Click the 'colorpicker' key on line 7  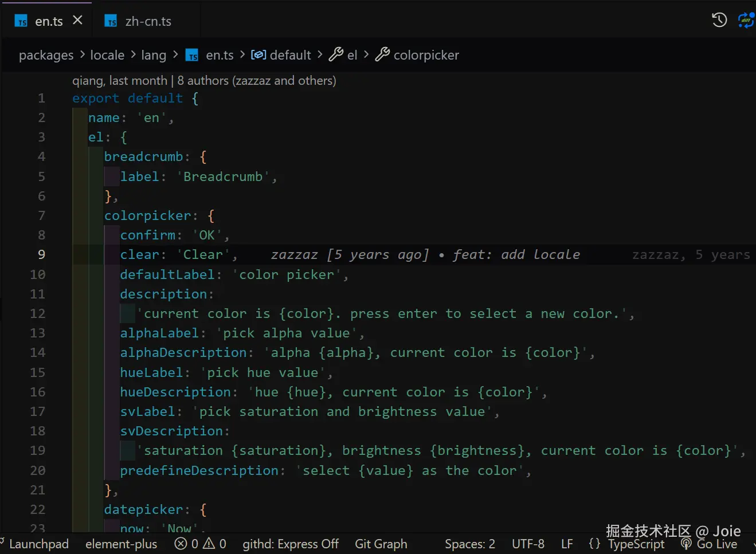pyautogui.click(x=147, y=215)
